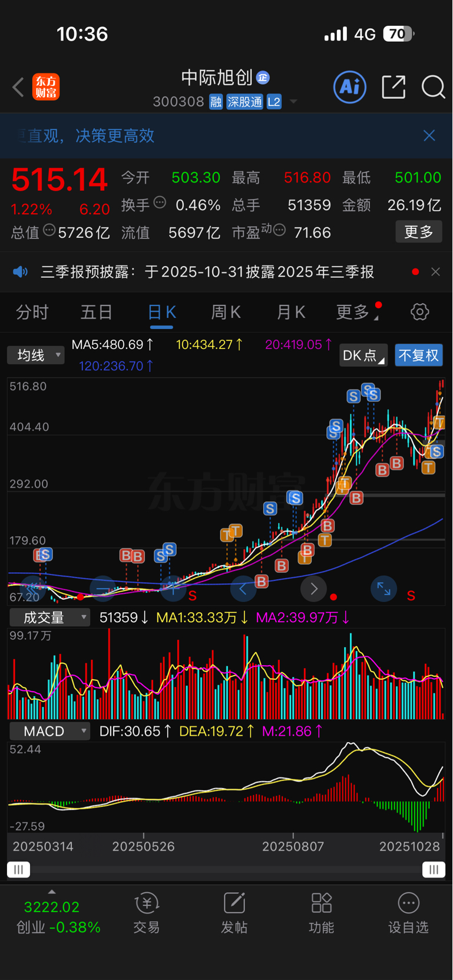Tap the plus zoom-in chart control
The image size is (453, 980).
tap(173, 589)
